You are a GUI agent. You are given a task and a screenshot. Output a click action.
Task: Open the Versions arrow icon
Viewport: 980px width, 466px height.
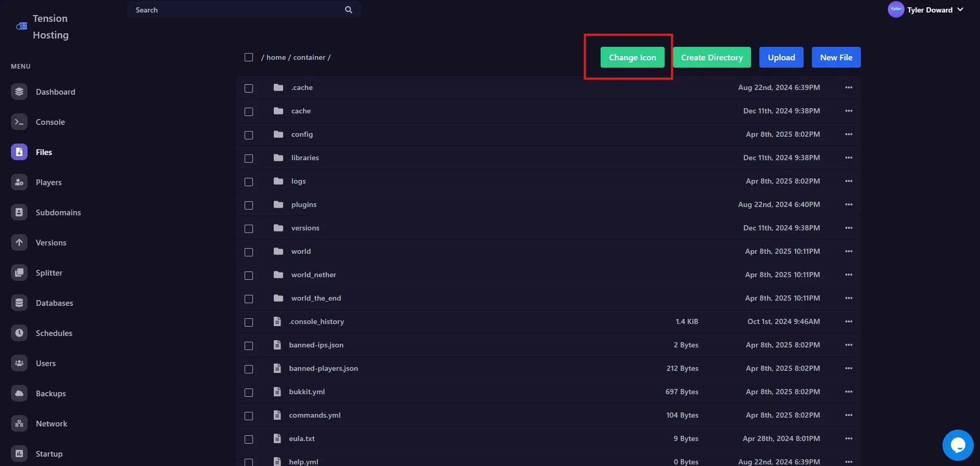tap(19, 242)
